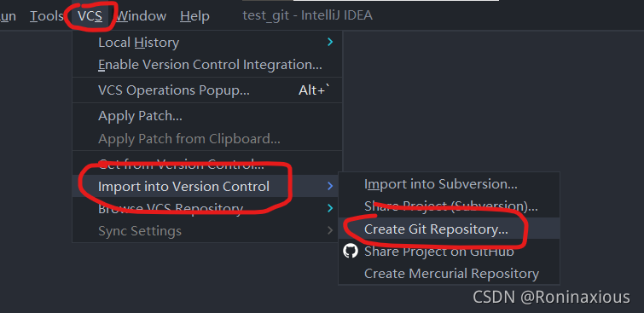Open the VCS menu
The height and width of the screenshot is (313, 644).
click(x=90, y=16)
